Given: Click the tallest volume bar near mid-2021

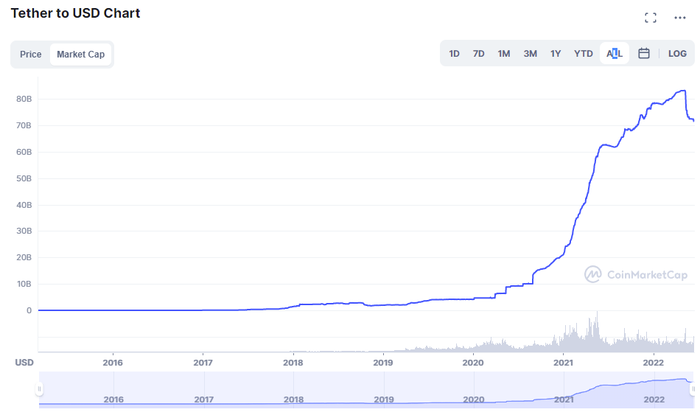Looking at the screenshot, I should tap(597, 331).
